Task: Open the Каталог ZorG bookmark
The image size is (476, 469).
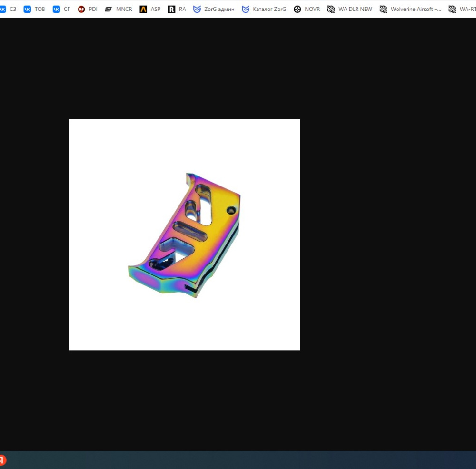Action: (x=264, y=9)
